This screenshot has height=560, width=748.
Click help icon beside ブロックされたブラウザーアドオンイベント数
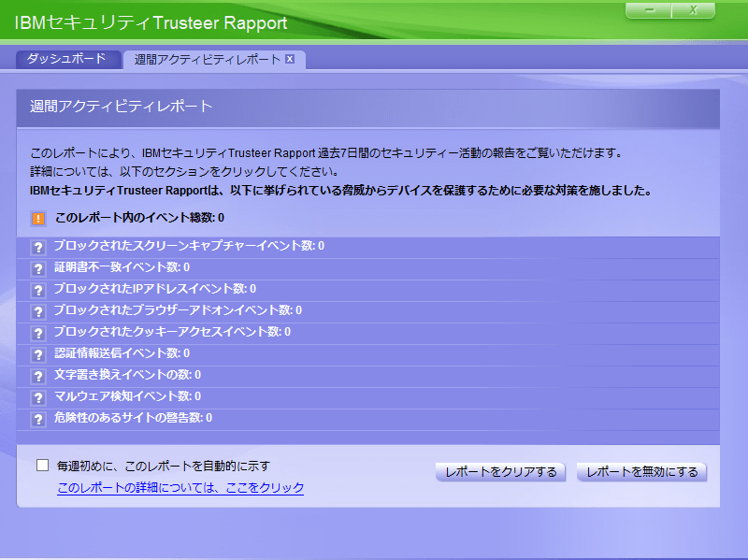pos(38,312)
